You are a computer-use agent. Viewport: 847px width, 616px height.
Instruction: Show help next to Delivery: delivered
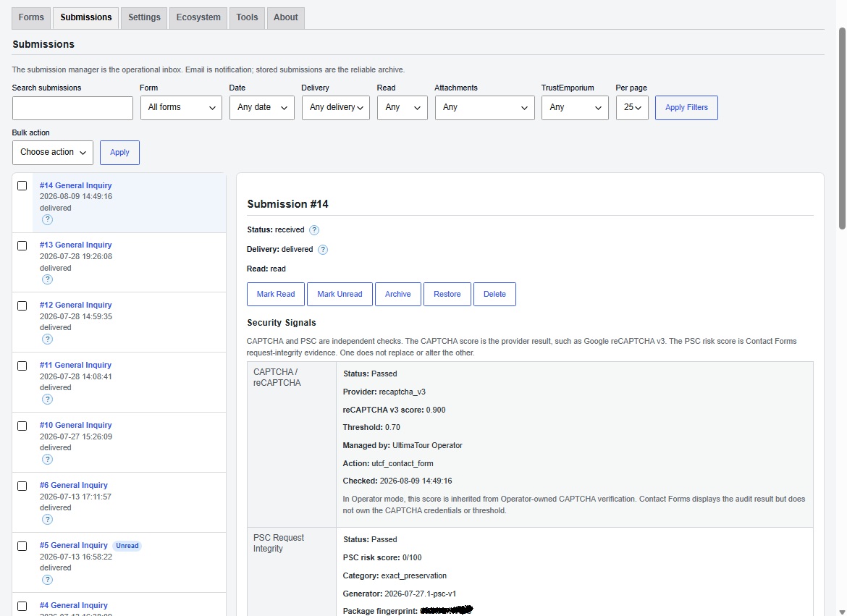click(322, 250)
